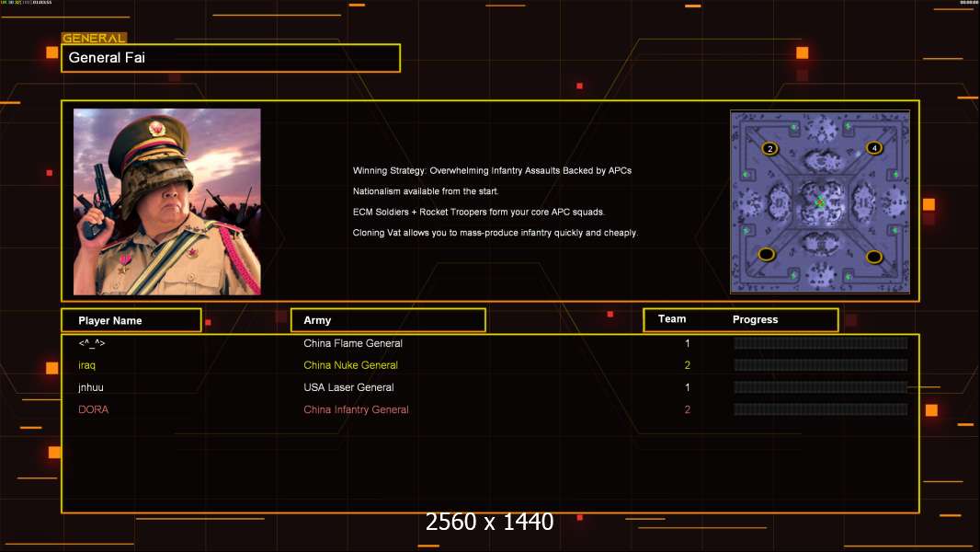Click the ECM Soldiers + Rocket Troopers line
This screenshot has width=980, height=552.
click(x=479, y=212)
